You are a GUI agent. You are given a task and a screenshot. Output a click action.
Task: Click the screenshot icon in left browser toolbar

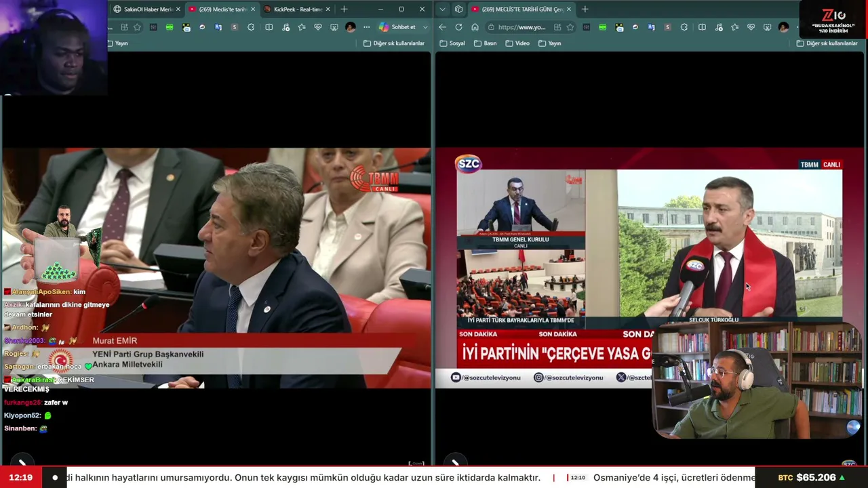click(x=334, y=27)
